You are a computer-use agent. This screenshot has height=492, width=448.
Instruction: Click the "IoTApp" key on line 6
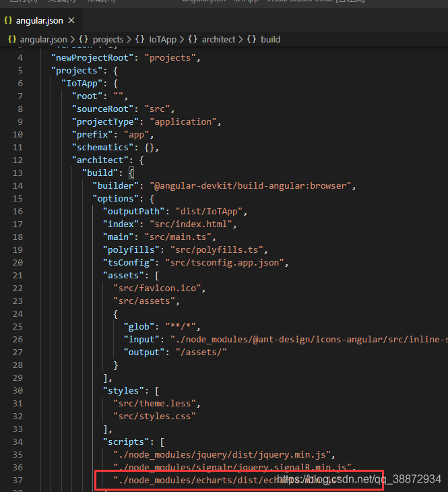click(x=82, y=84)
